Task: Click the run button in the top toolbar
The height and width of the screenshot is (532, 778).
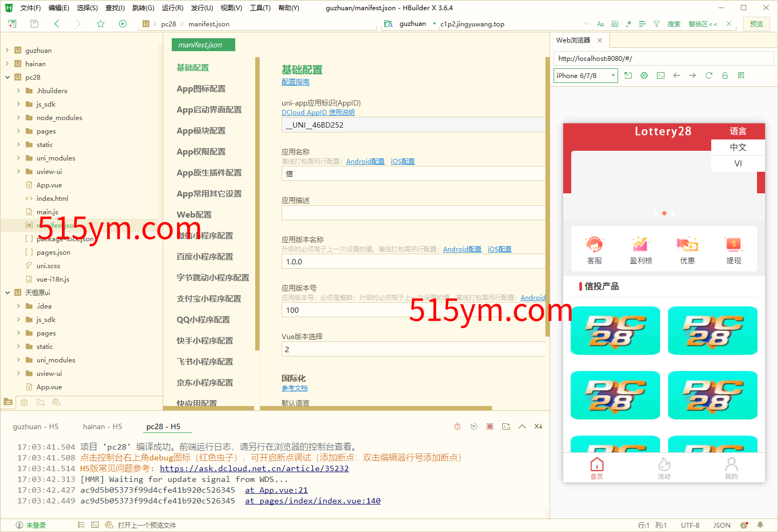Action: click(123, 24)
